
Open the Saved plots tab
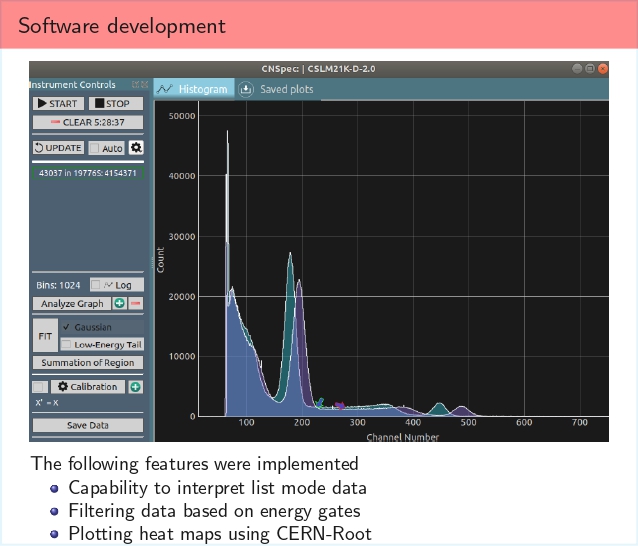click(x=277, y=89)
